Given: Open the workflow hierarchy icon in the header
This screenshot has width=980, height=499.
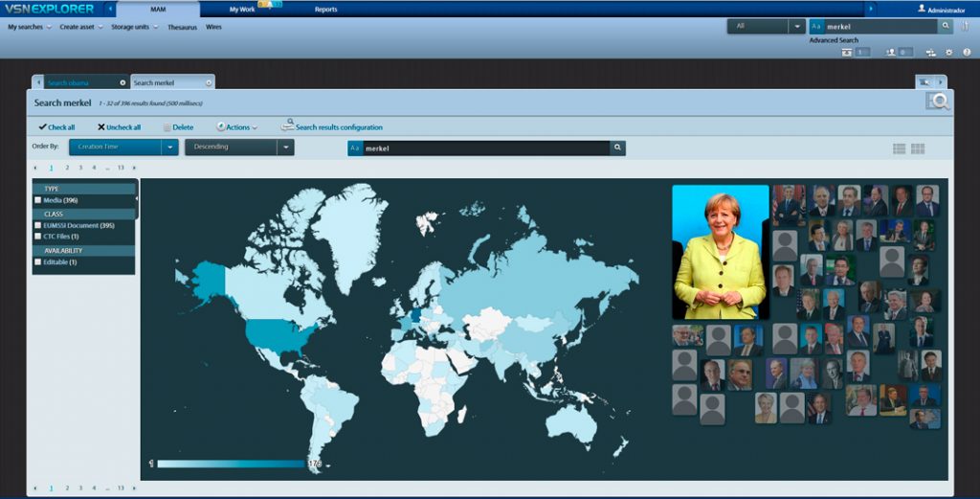Looking at the screenshot, I should [x=930, y=53].
